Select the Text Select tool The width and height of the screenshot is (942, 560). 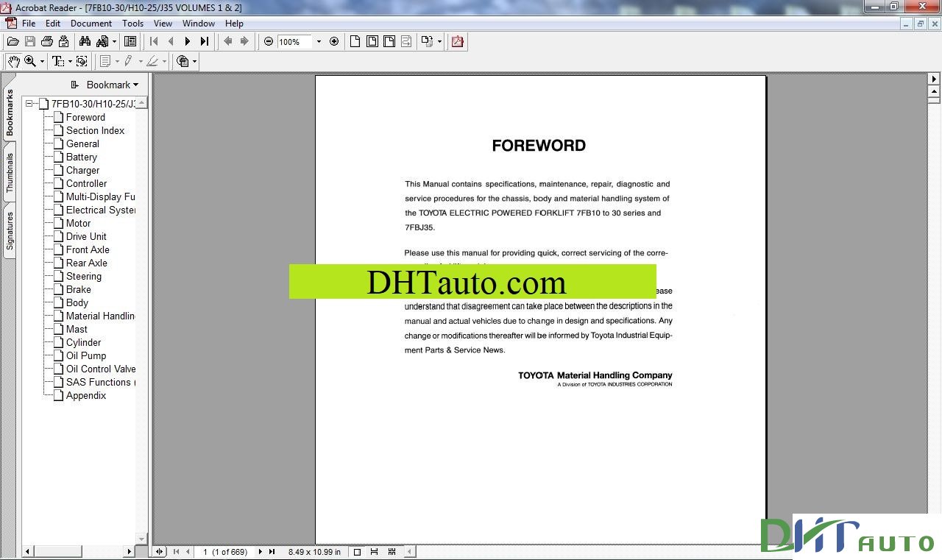[x=57, y=61]
